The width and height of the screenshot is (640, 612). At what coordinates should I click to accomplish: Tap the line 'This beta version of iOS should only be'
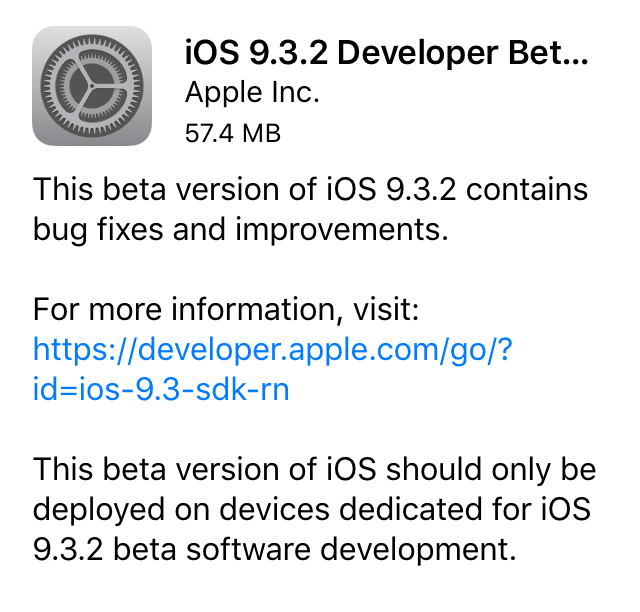coord(314,469)
